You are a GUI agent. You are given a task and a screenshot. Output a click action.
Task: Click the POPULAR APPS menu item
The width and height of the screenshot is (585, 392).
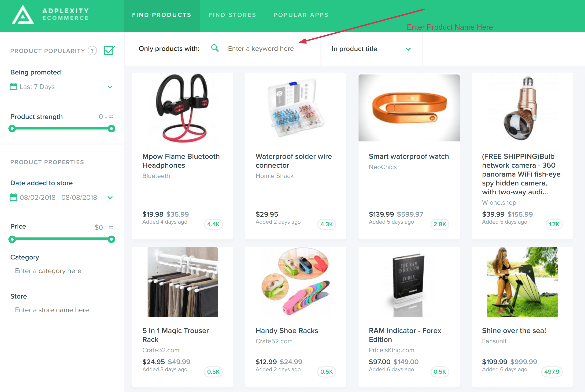(301, 15)
